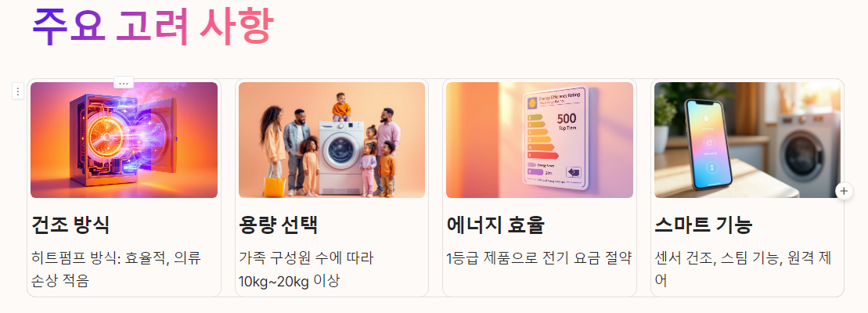The height and width of the screenshot is (313, 868).
Task: Click the 500 Top Tier rating in image
Action: [x=567, y=121]
